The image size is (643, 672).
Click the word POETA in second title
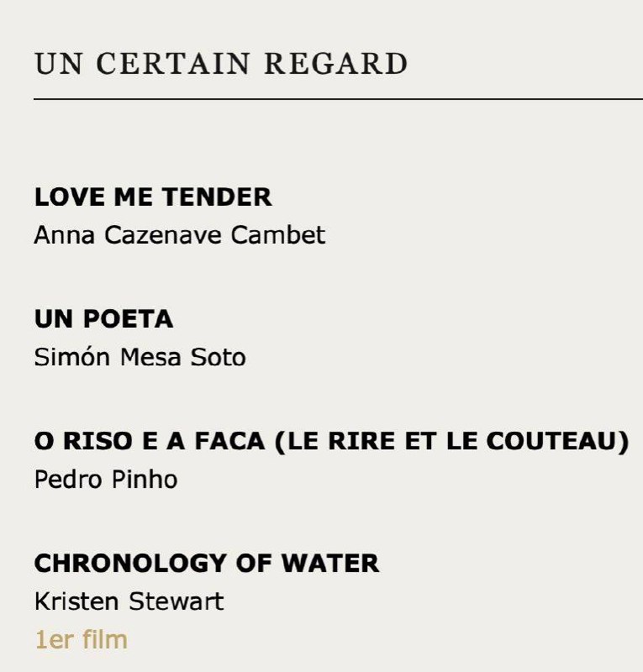128,319
